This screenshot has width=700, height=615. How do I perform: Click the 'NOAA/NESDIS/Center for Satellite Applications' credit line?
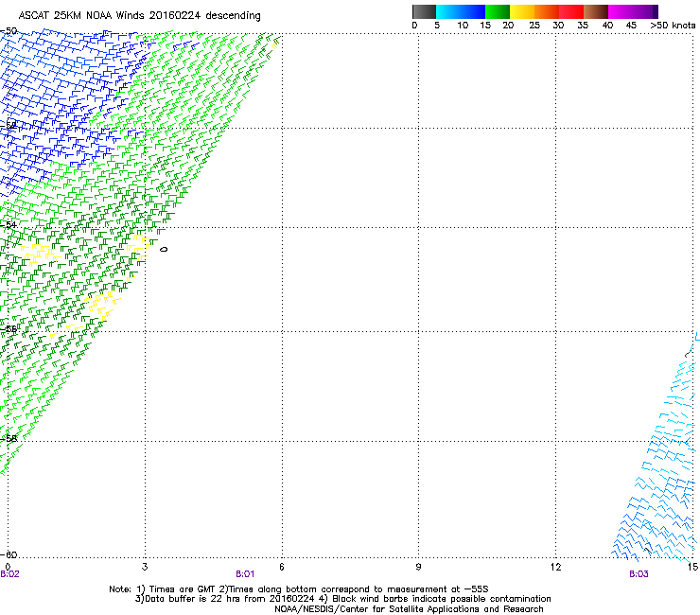(409, 609)
